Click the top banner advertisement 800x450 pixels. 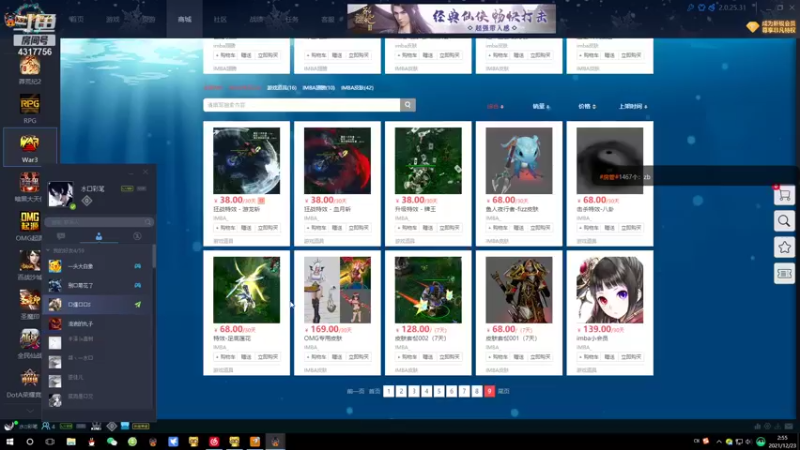point(452,19)
